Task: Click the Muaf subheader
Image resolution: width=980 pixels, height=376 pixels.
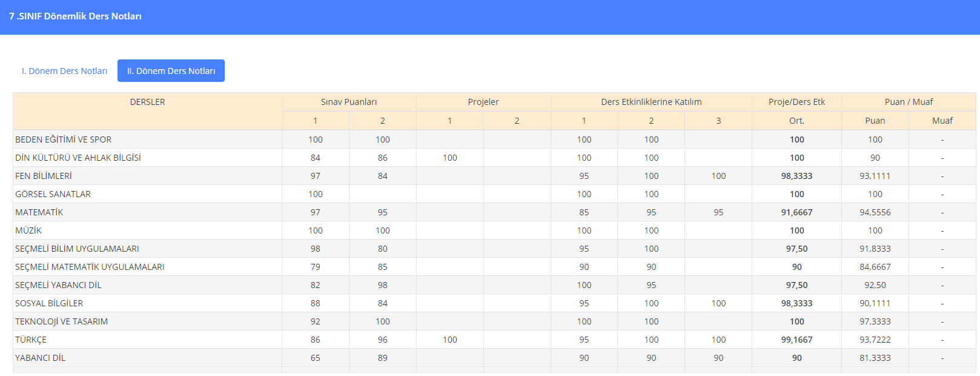Action: [x=942, y=121]
